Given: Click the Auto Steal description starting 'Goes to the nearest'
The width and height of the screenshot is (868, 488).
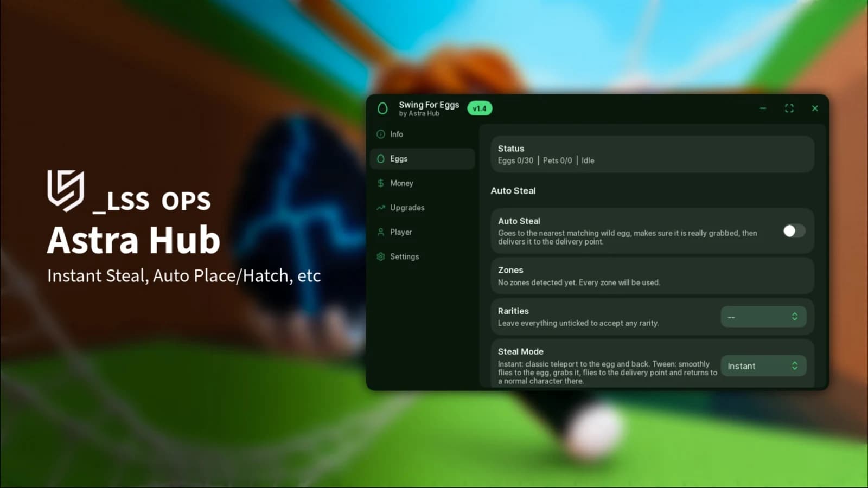Looking at the screenshot, I should pyautogui.click(x=628, y=237).
